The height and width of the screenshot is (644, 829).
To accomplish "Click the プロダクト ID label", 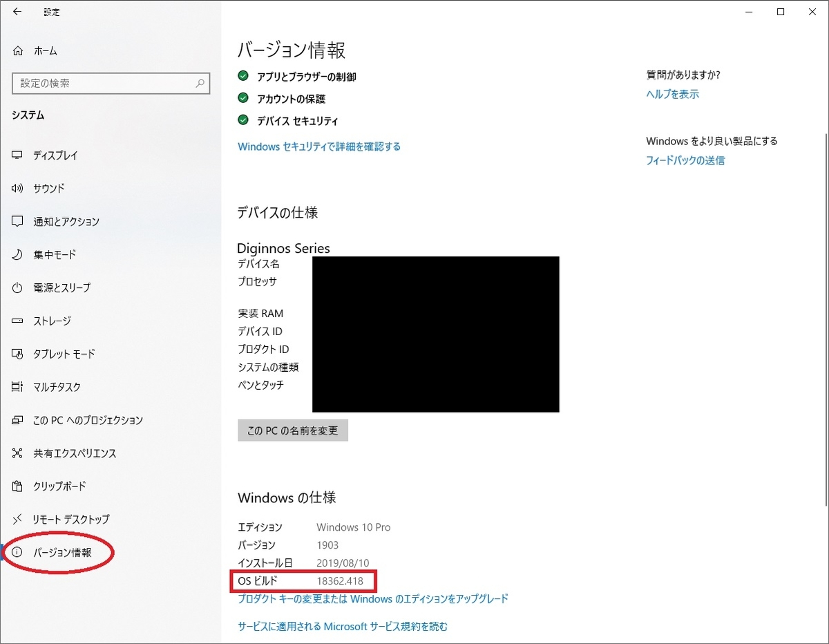I will click(x=263, y=349).
